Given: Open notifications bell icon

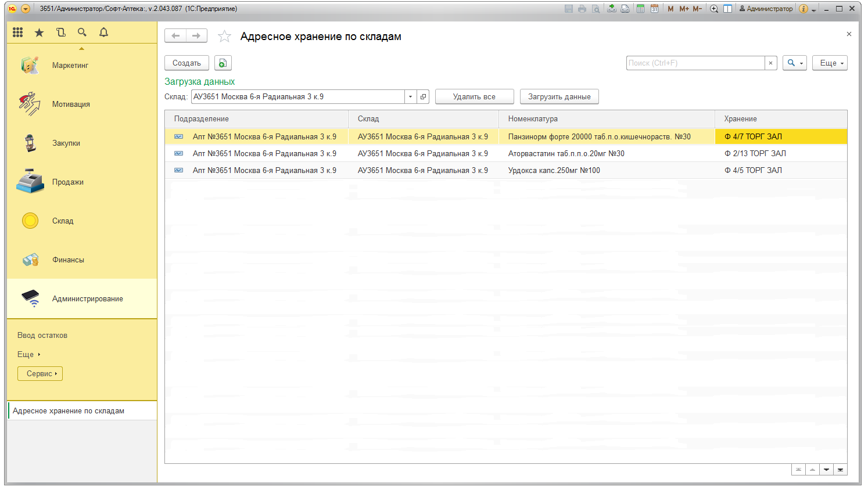Looking at the screenshot, I should pos(103,33).
